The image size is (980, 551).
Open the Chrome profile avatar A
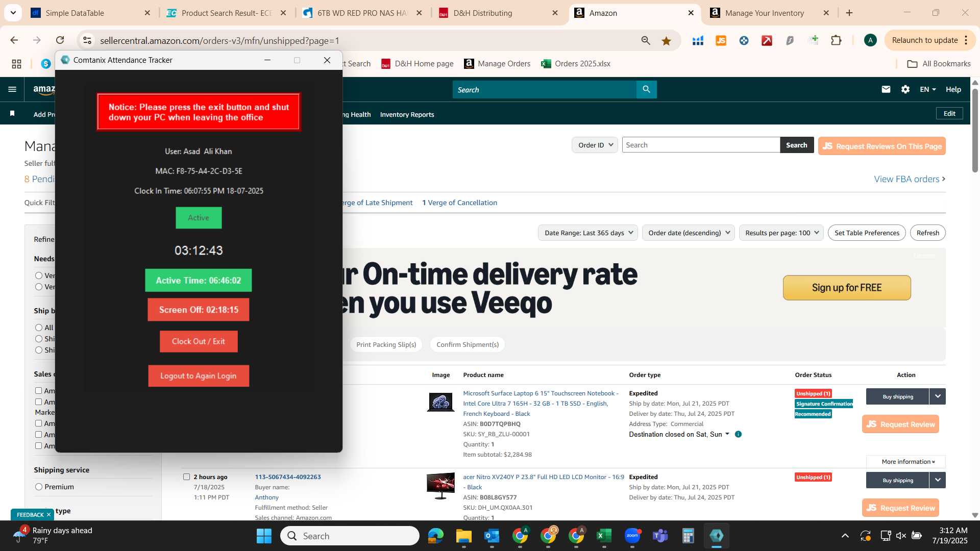click(870, 40)
